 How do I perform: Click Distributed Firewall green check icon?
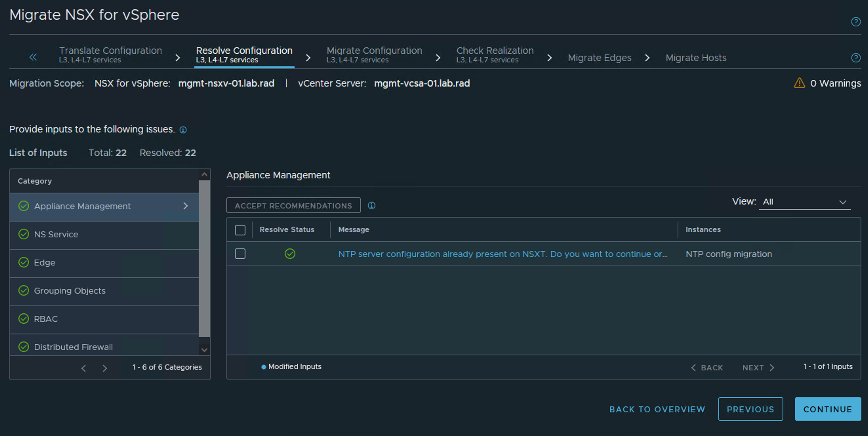24,347
